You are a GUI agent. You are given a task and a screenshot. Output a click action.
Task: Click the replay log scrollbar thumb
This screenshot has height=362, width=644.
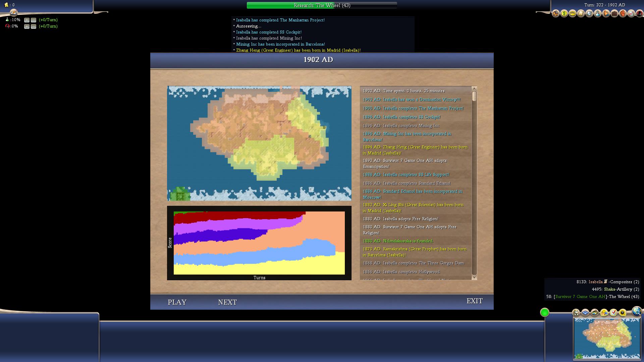pyautogui.click(x=474, y=96)
